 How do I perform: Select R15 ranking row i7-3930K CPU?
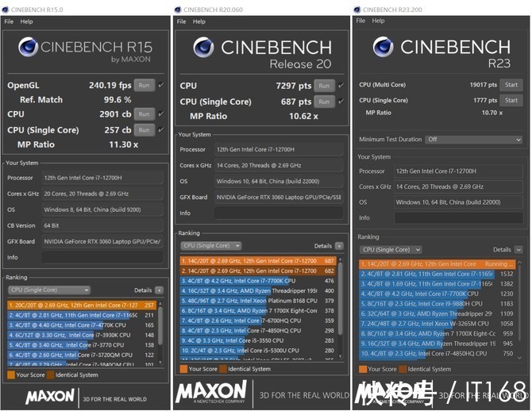click(x=82, y=335)
